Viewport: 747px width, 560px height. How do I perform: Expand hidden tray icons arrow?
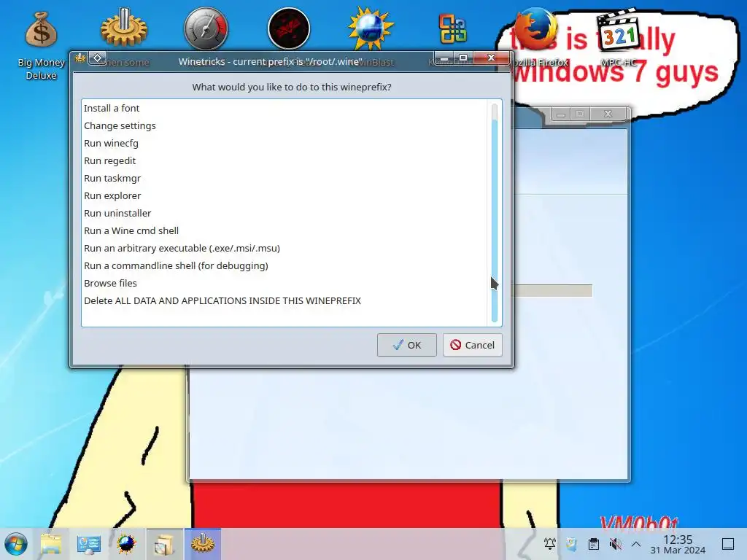636,543
